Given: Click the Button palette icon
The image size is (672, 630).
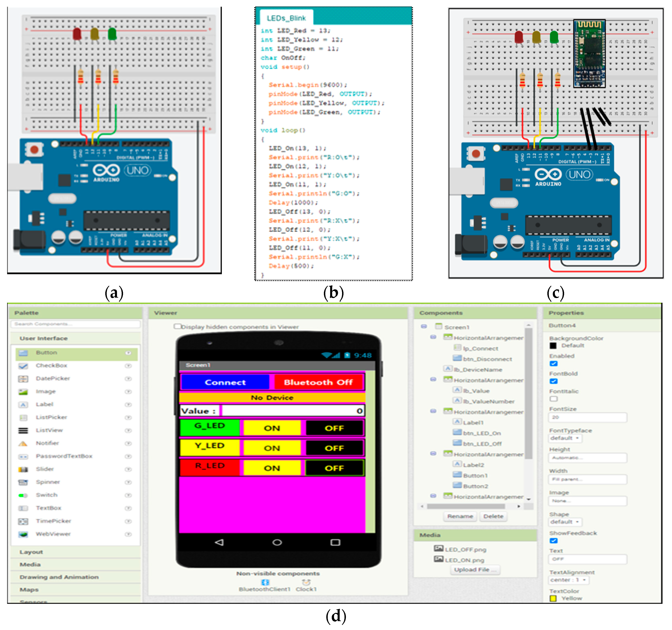Looking at the screenshot, I should point(23,353).
